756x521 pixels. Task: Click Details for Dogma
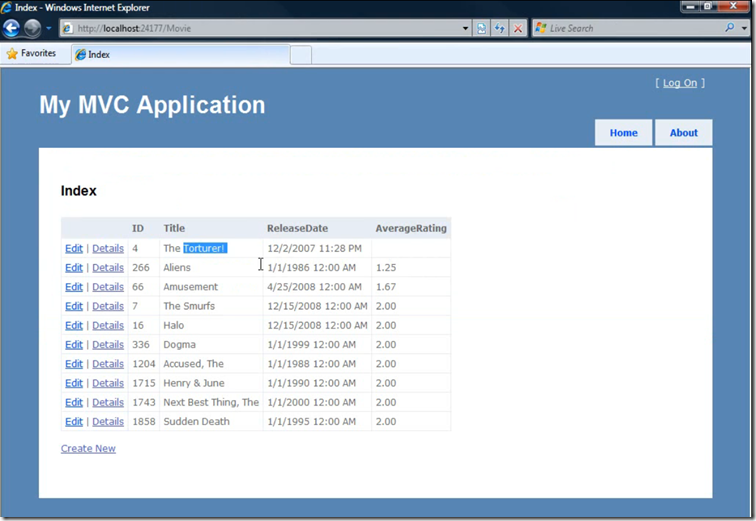pos(108,345)
